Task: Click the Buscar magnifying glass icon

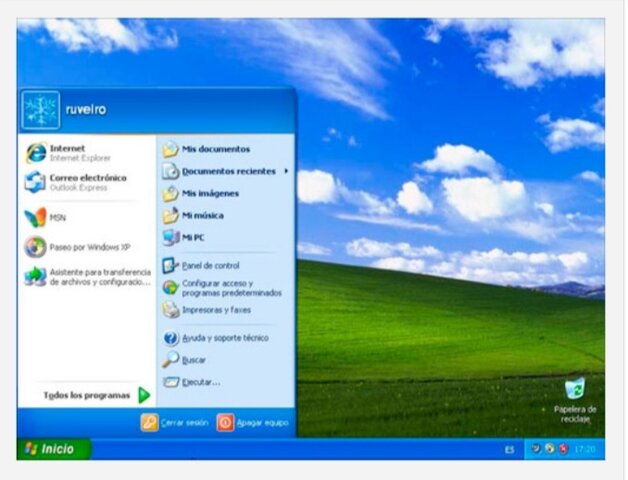Action: click(171, 360)
